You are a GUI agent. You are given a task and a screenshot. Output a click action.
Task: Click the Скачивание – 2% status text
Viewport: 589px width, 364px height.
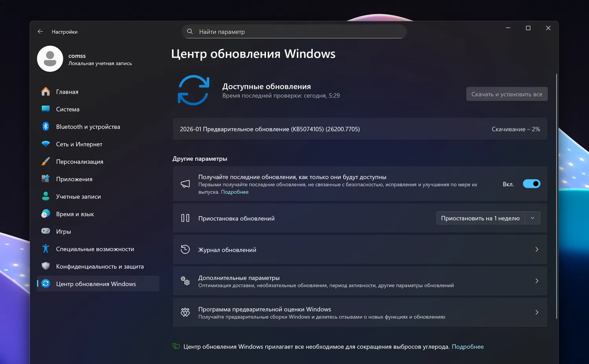pyautogui.click(x=516, y=129)
